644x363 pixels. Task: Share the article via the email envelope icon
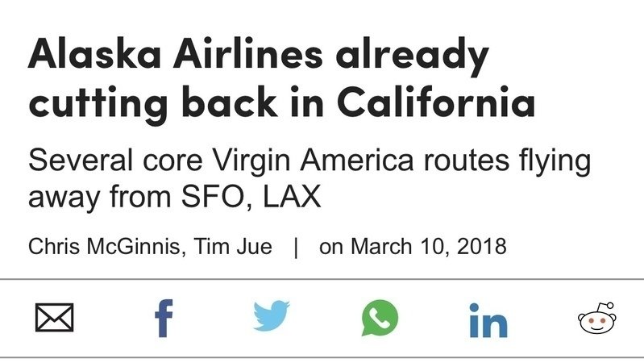pos(54,317)
